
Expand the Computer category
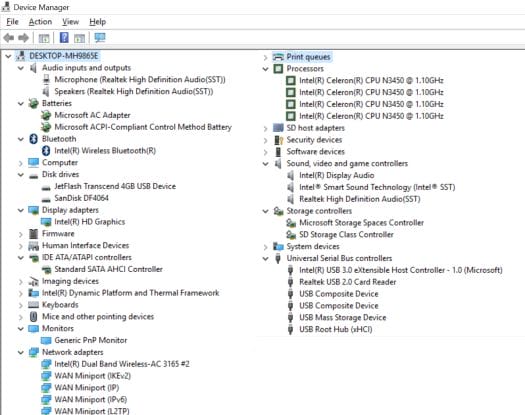click(x=21, y=163)
